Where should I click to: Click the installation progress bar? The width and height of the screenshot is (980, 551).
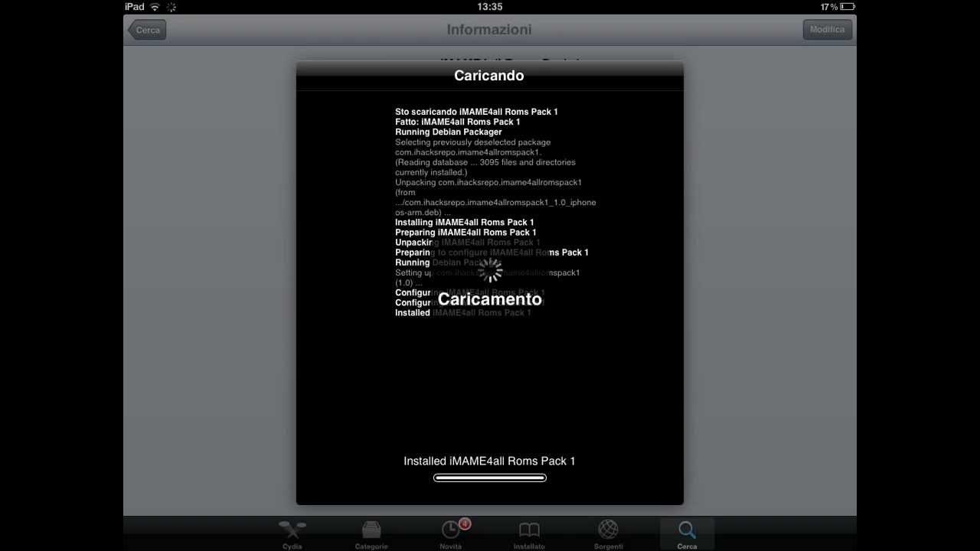click(490, 478)
